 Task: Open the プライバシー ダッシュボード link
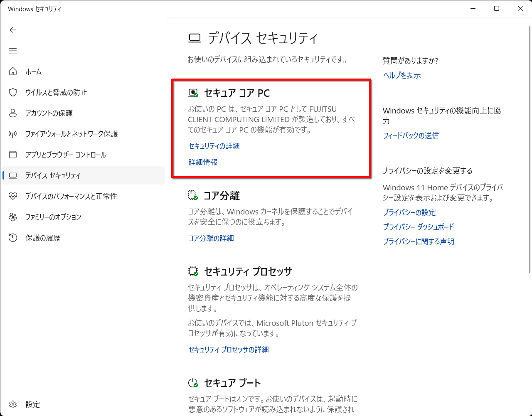[x=418, y=227]
